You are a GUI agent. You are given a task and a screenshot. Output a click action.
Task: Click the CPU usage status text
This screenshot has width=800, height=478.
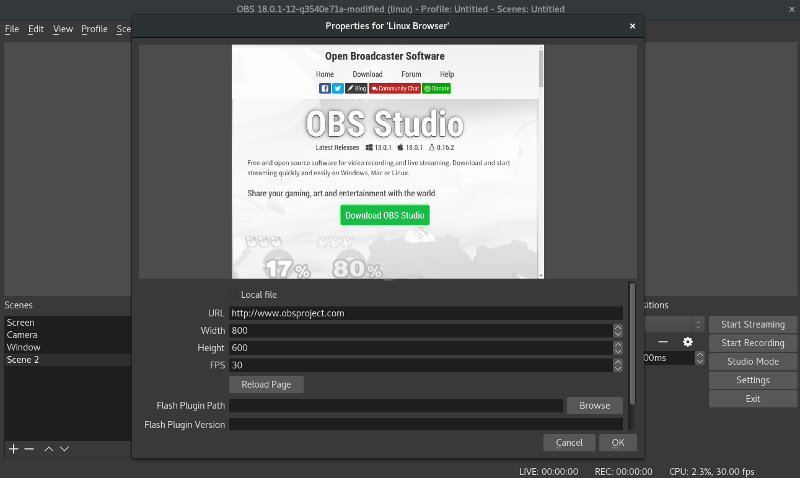click(x=712, y=471)
